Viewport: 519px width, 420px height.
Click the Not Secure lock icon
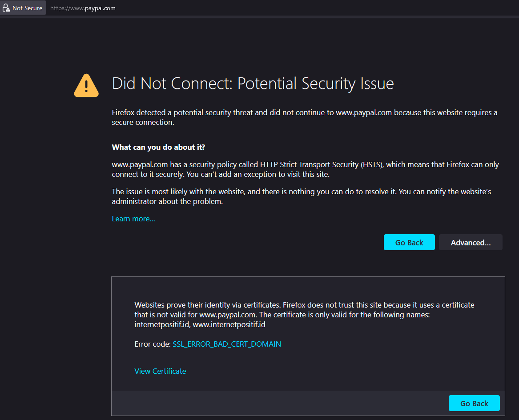[x=6, y=8]
